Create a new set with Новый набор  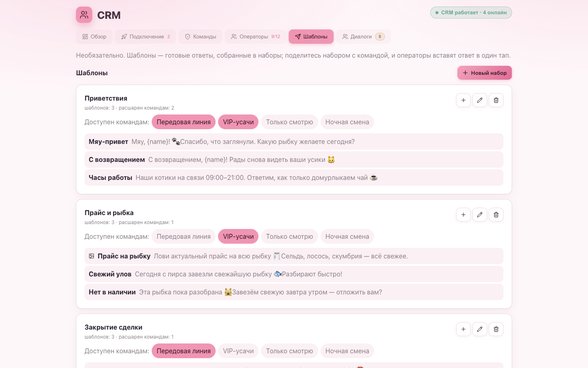click(485, 73)
